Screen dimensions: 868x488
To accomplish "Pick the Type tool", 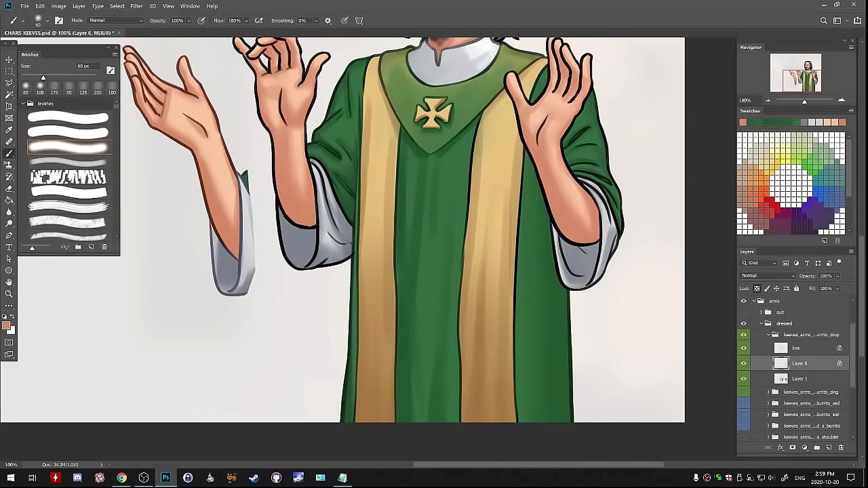I will tap(9, 247).
